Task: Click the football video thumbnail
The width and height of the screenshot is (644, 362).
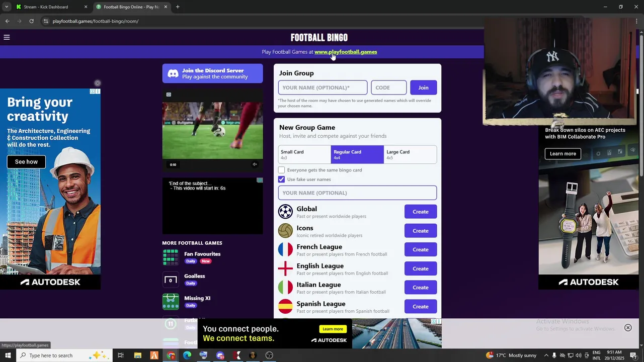Action: pos(212,131)
